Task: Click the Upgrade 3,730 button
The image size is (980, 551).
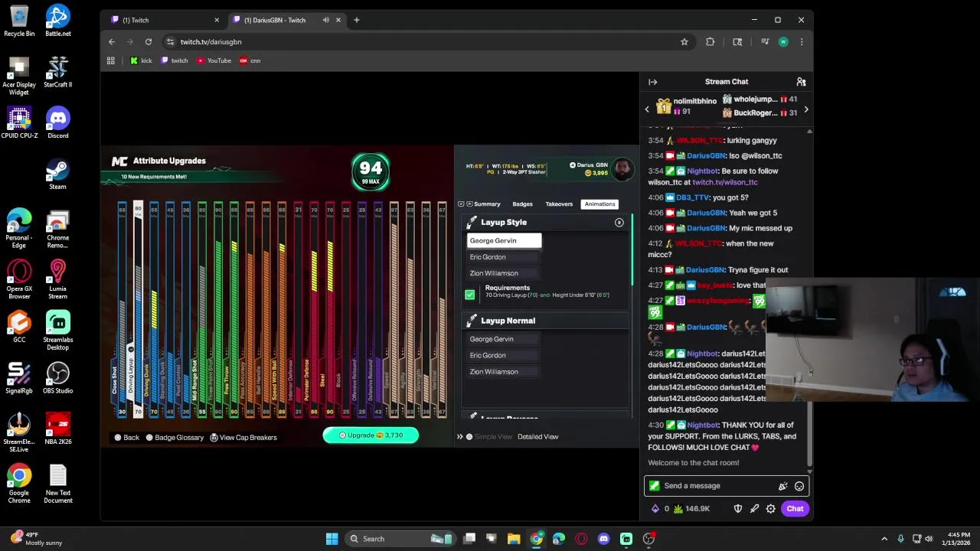Action: pyautogui.click(x=371, y=435)
